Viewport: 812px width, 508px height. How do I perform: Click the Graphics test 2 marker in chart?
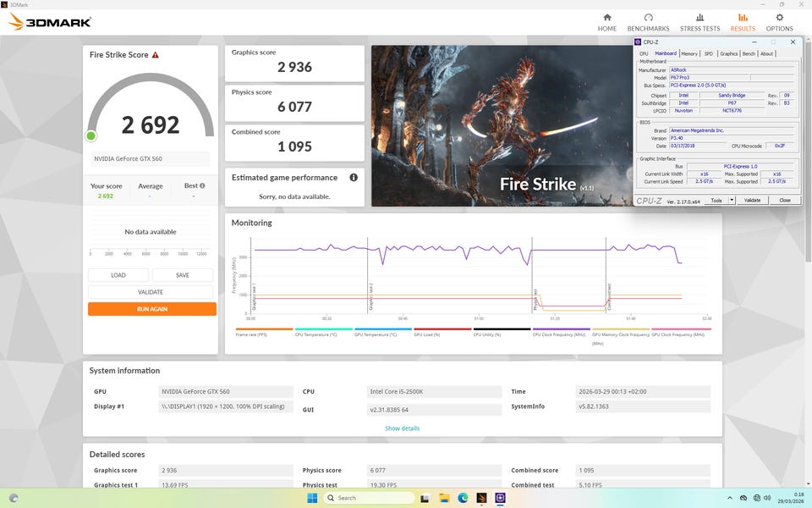point(370,297)
